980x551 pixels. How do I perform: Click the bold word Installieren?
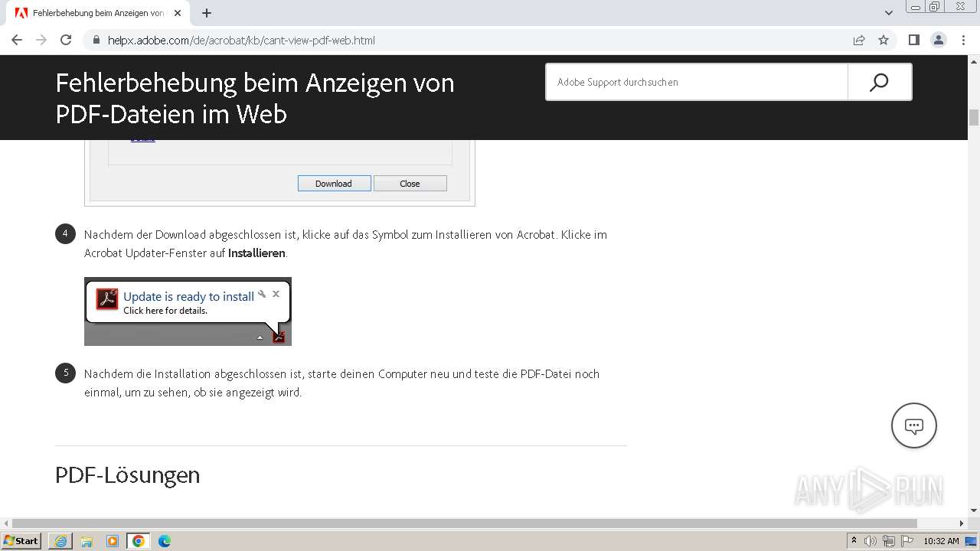point(256,253)
